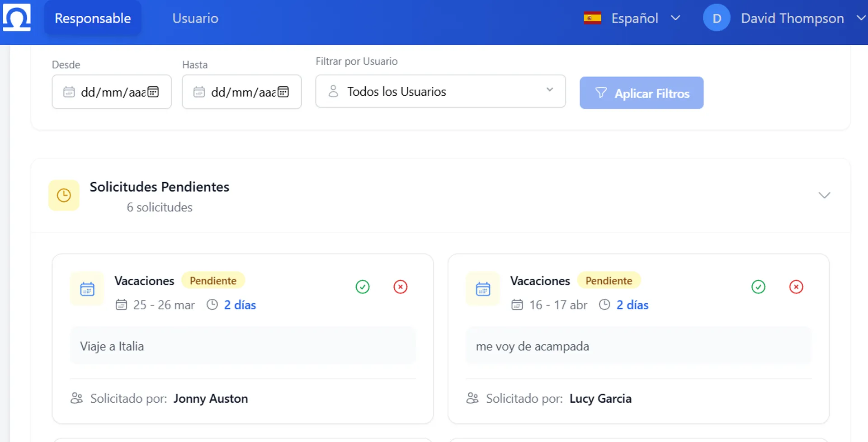
Task: Approve the 16 - 17 abr vacation request
Action: 758,287
